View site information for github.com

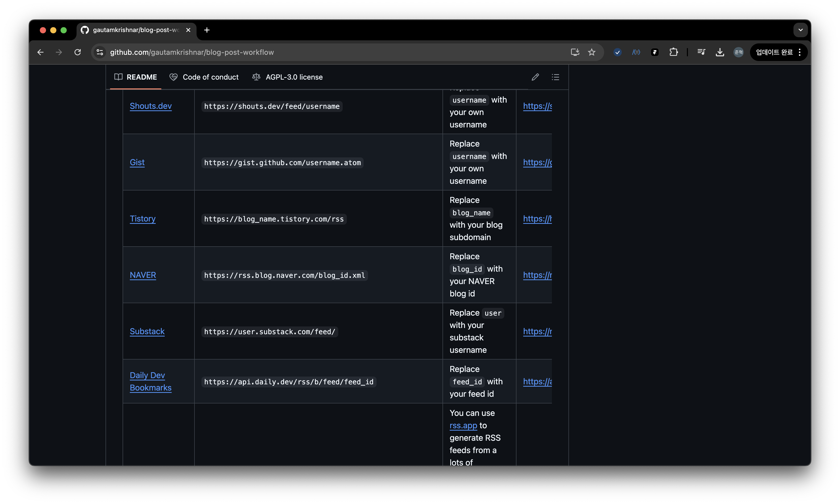[100, 52]
